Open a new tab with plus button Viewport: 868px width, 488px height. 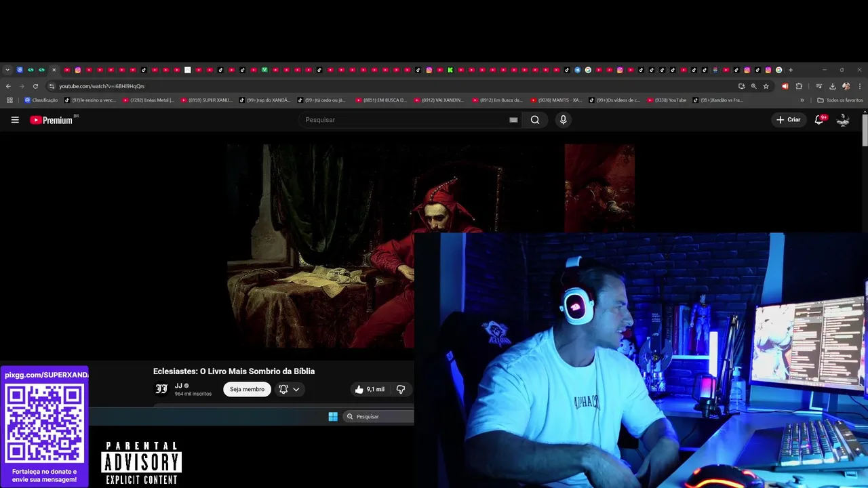point(791,70)
